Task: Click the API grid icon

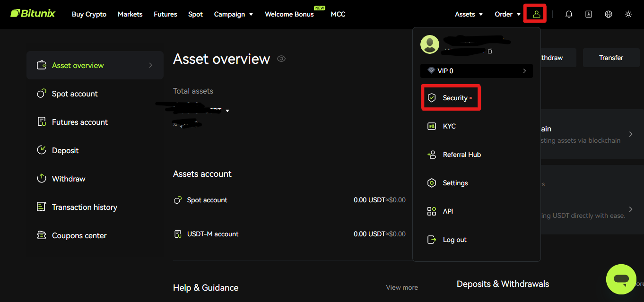Action: [431, 211]
